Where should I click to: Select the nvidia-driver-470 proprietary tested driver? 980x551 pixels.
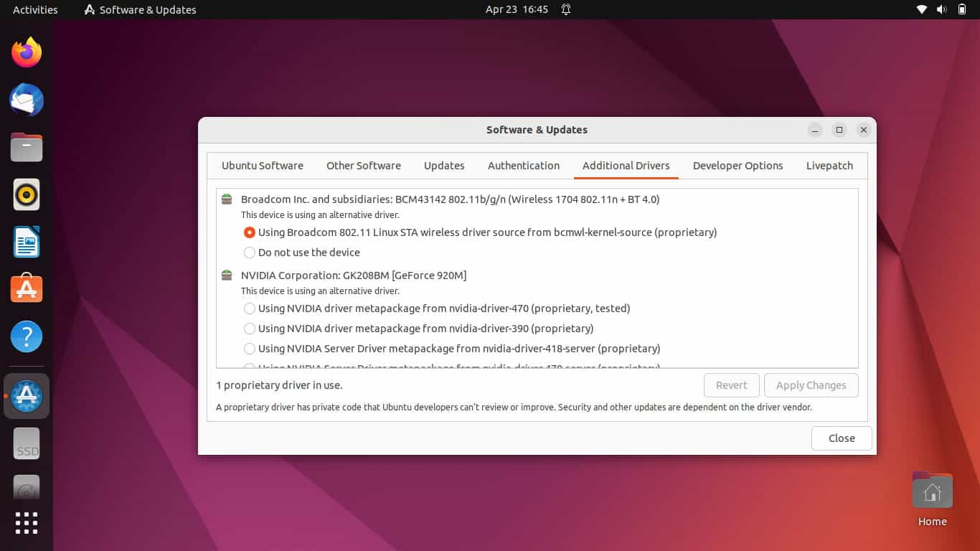point(250,308)
